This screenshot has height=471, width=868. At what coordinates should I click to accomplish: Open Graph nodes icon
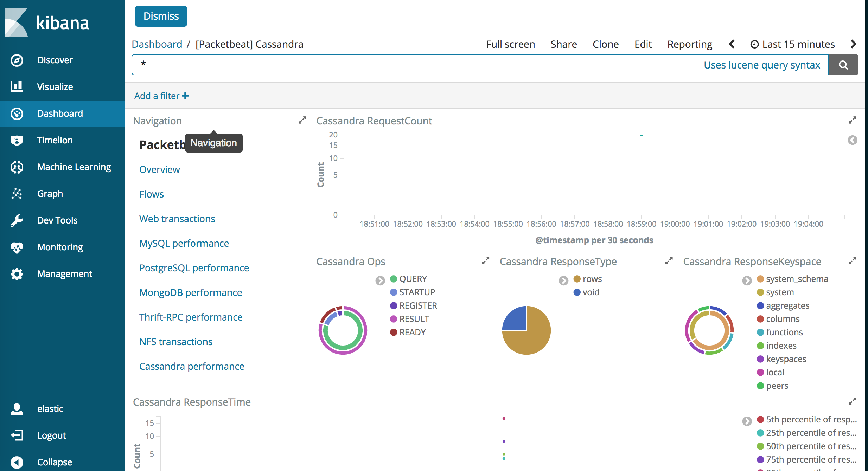[17, 194]
